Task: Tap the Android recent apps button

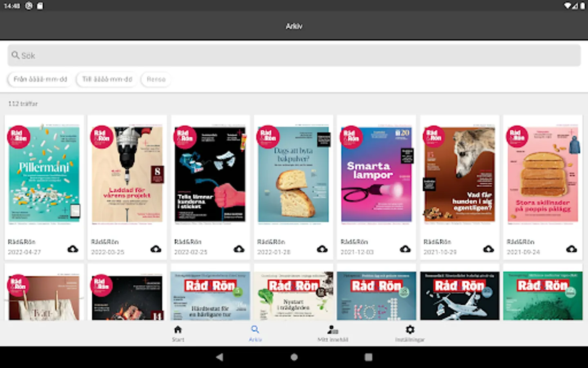Action: [368, 357]
